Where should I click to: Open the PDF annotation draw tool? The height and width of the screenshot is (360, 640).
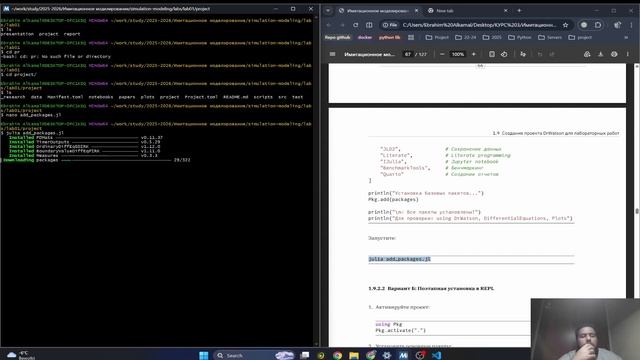click(x=523, y=54)
